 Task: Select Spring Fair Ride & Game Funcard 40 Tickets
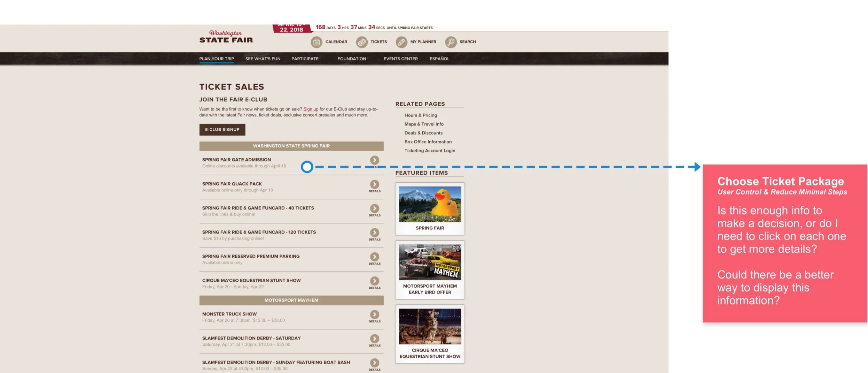tap(258, 208)
